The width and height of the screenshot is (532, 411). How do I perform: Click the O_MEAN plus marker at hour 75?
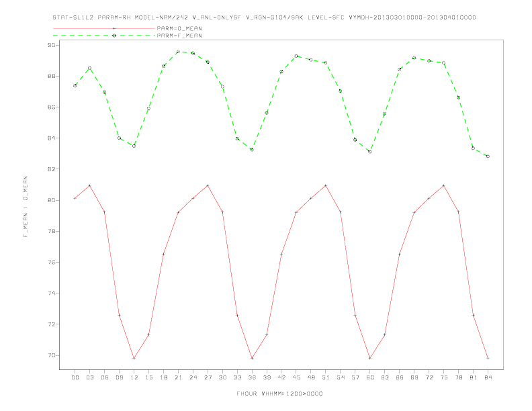coord(444,185)
